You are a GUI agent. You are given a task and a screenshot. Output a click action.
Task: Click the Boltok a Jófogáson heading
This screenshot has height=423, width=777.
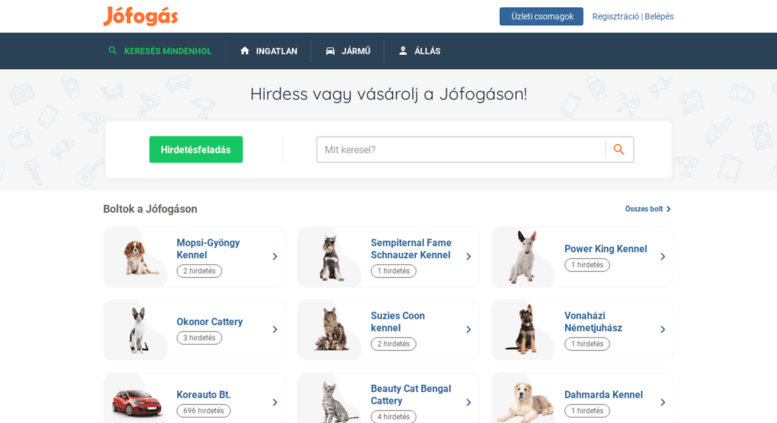click(150, 209)
